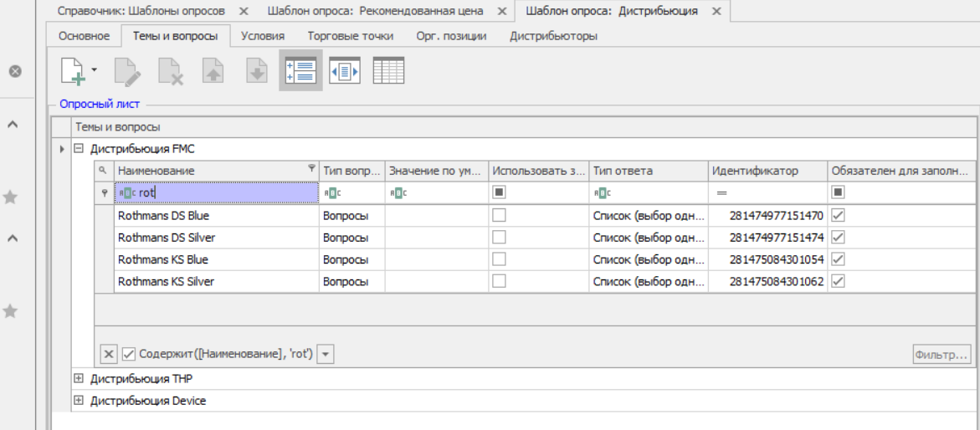Switch to the Орг. позиции tab

[x=451, y=36]
